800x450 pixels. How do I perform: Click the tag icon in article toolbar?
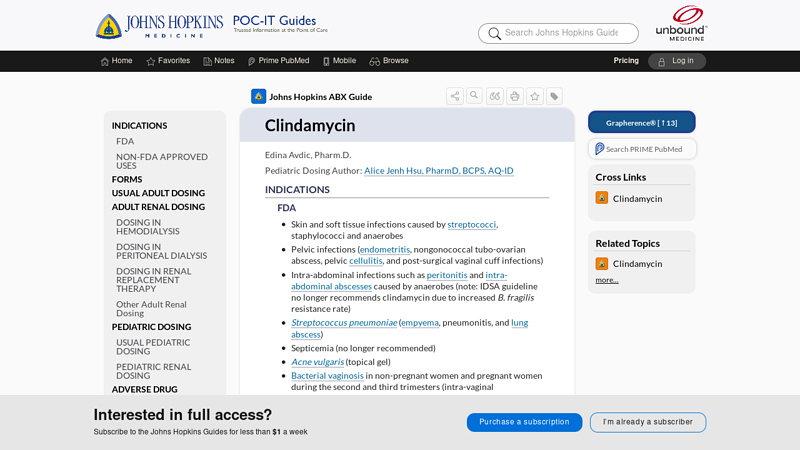pyautogui.click(x=554, y=97)
